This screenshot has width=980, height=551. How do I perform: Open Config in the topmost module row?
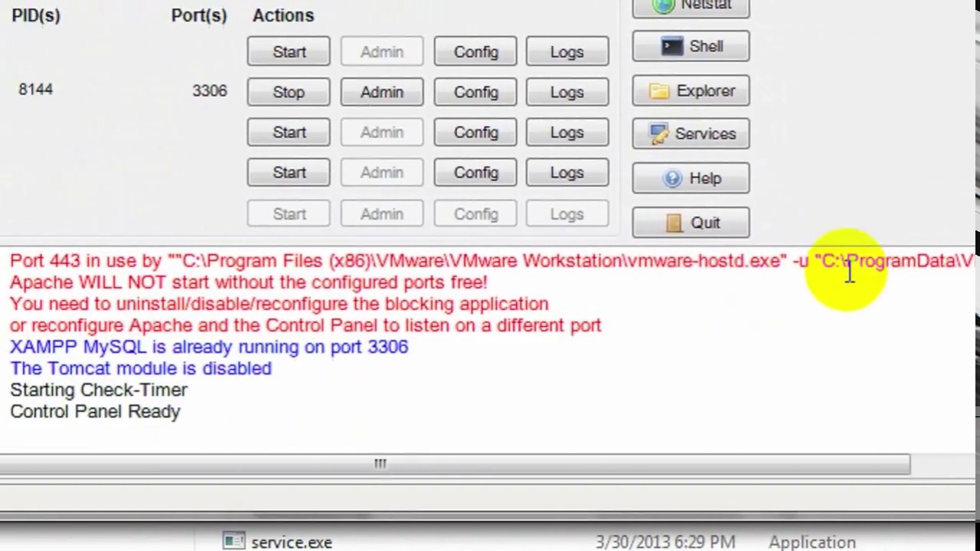475,52
